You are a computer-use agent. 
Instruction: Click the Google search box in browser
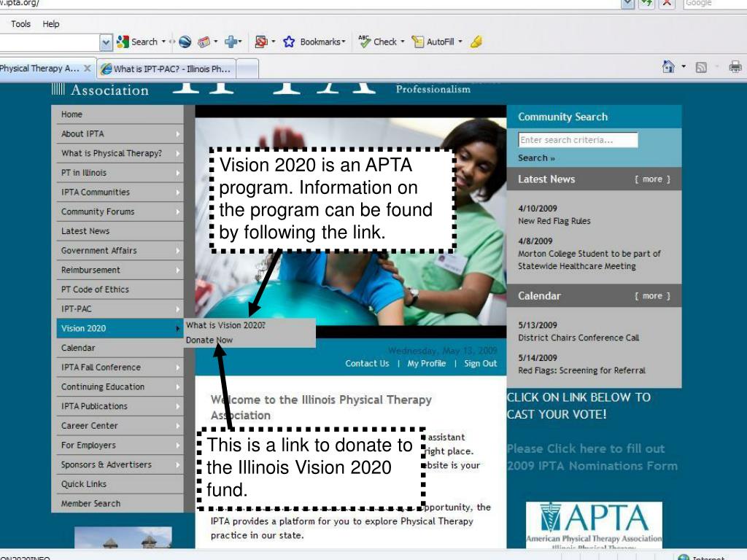[715, 4]
